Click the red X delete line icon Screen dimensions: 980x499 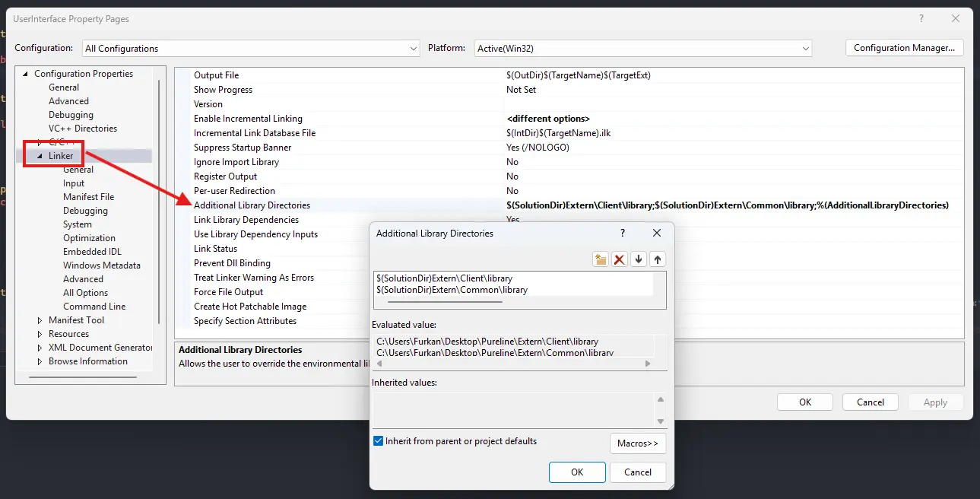620,259
